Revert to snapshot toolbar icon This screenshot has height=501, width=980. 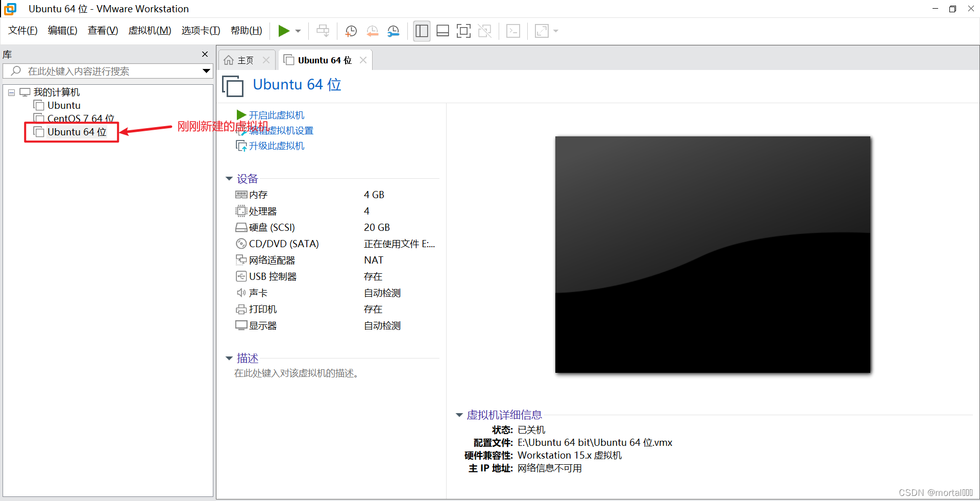(373, 31)
